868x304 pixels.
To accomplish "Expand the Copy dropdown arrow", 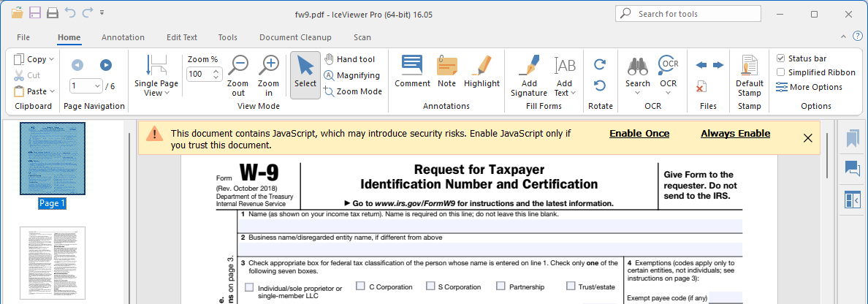I will 51,59.
